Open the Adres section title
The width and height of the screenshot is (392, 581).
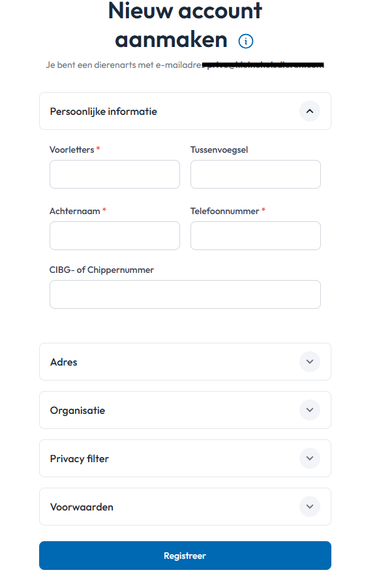[64, 362]
